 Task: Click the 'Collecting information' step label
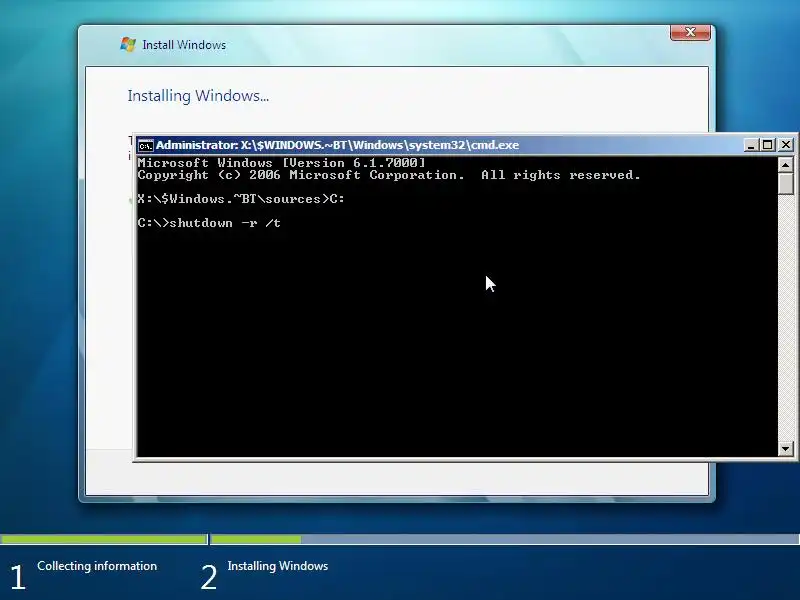[97, 566]
